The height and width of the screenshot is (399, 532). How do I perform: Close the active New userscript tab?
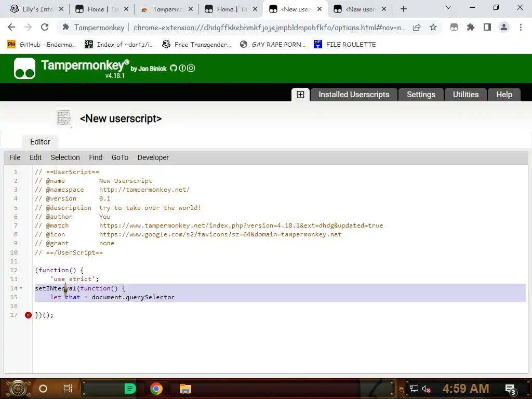coord(320,9)
